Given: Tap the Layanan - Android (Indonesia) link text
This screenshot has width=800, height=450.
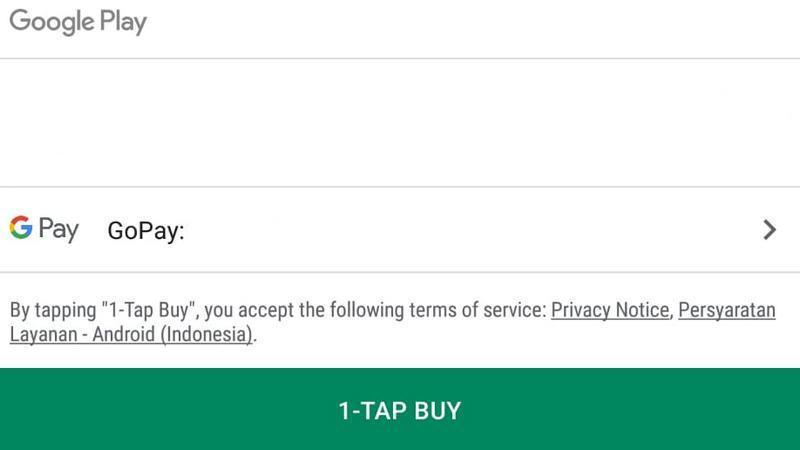Looking at the screenshot, I should click(131, 335).
